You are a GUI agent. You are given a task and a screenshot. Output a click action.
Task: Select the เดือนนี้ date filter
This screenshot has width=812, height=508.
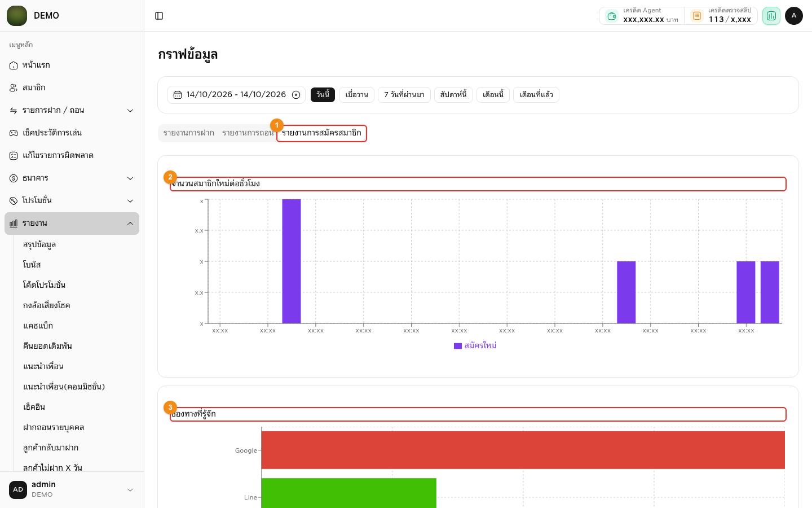point(493,95)
